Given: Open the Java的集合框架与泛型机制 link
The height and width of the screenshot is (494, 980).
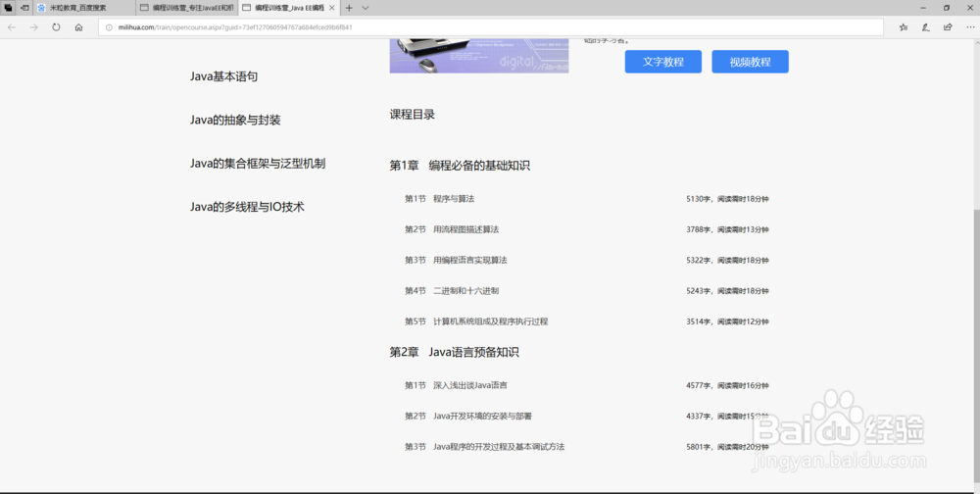Looking at the screenshot, I should 258,164.
